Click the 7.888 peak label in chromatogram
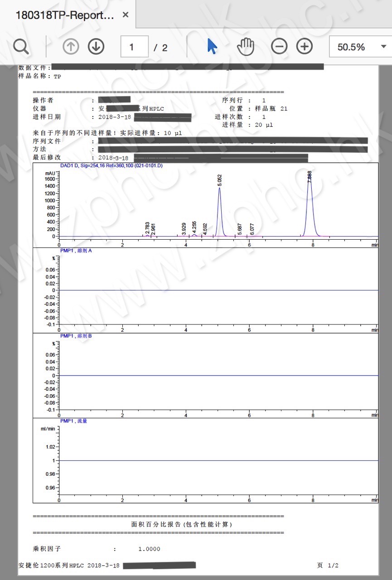The height and width of the screenshot is (580, 392). [x=310, y=177]
